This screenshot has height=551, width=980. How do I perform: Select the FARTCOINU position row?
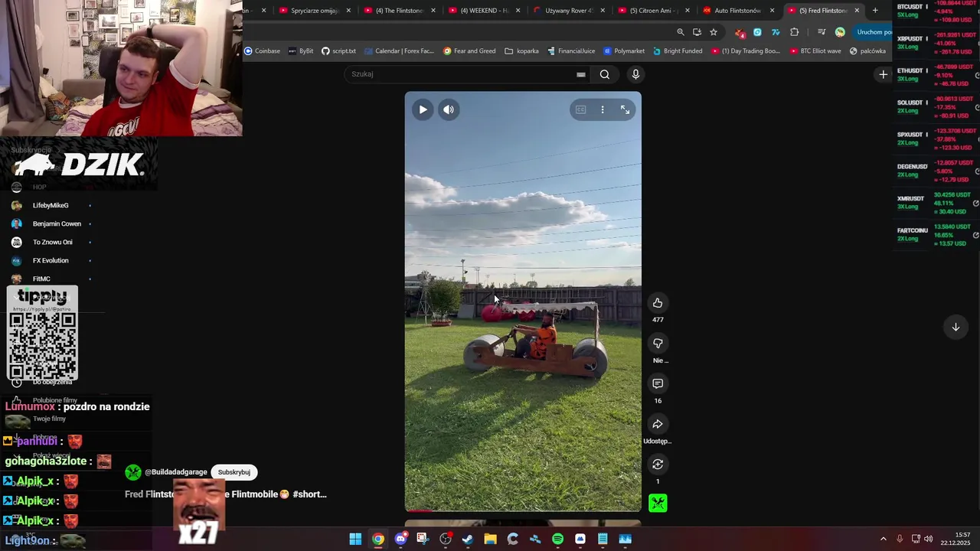point(935,235)
